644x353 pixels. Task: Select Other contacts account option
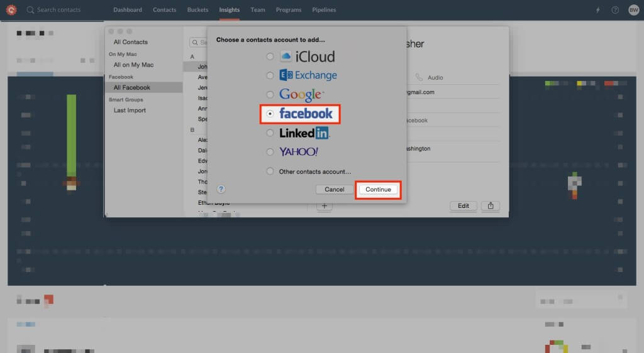[x=270, y=171]
